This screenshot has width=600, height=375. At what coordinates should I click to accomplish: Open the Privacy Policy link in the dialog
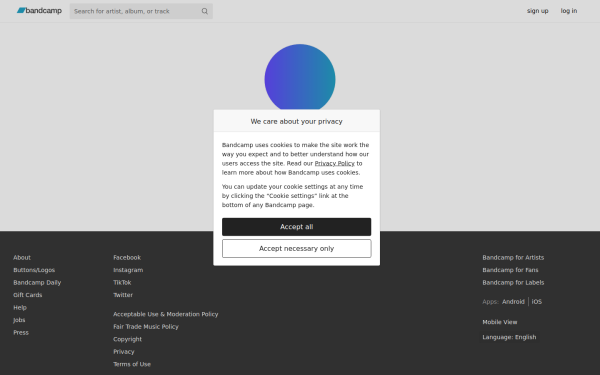(x=334, y=163)
